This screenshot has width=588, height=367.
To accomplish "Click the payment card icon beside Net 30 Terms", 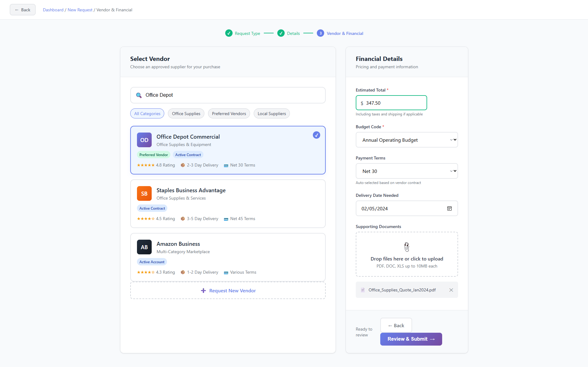I will (x=226, y=165).
